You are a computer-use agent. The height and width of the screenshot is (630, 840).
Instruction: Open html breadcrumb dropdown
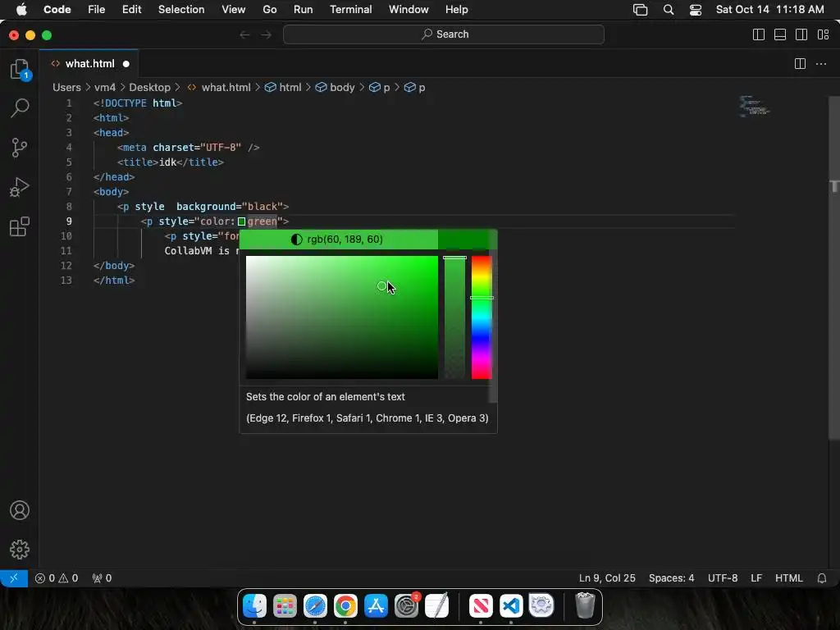click(284, 87)
